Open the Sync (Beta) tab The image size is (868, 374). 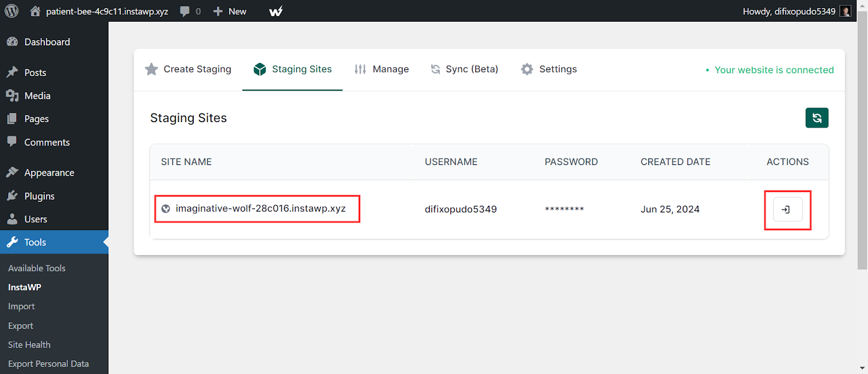(x=464, y=69)
